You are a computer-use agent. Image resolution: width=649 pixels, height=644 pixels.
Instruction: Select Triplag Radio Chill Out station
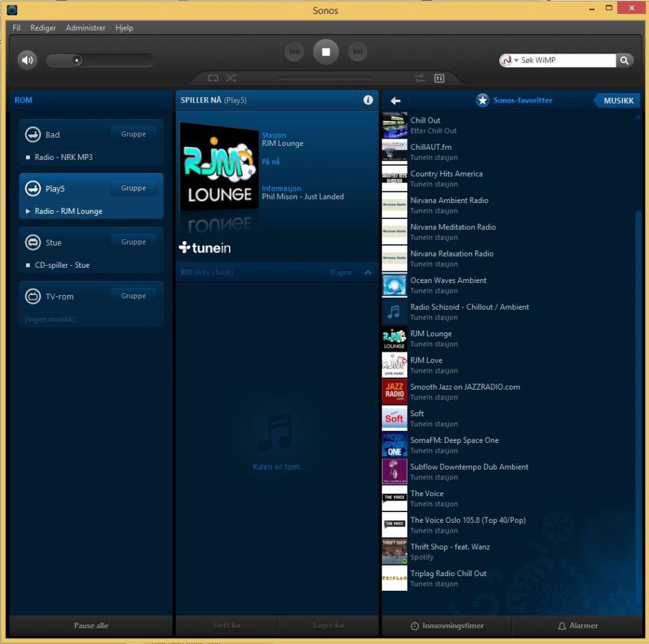(x=509, y=578)
